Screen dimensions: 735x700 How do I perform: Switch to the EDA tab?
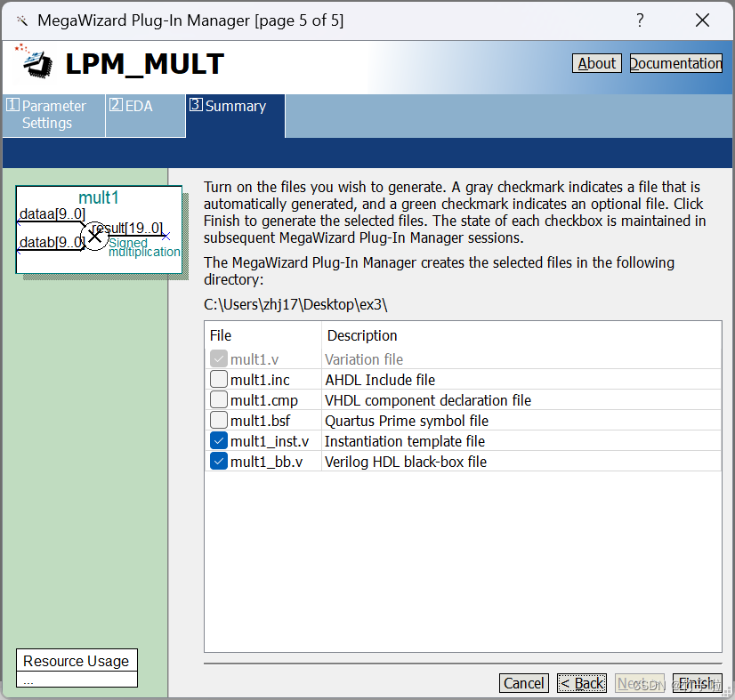[x=145, y=116]
